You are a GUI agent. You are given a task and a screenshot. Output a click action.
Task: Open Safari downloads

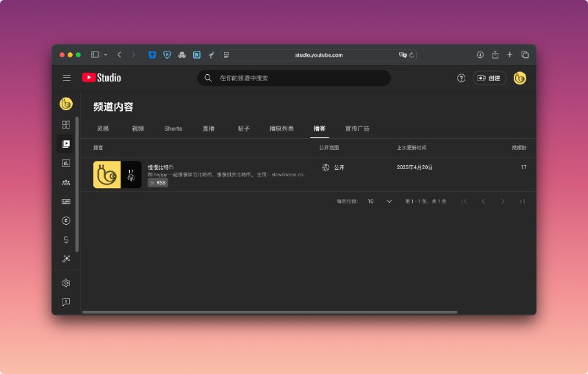click(x=480, y=54)
